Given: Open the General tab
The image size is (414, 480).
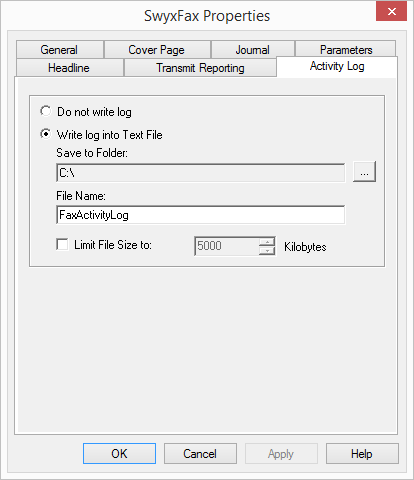Looking at the screenshot, I should [x=60, y=50].
